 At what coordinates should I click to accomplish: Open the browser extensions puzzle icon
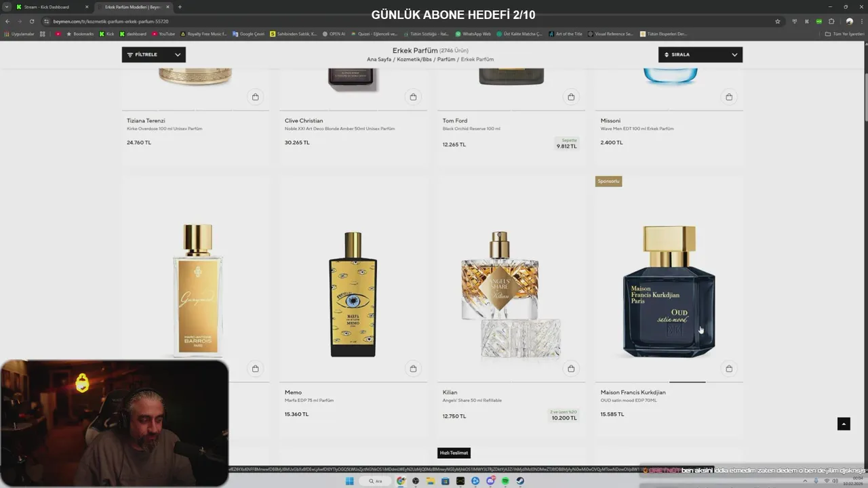pyautogui.click(x=831, y=21)
